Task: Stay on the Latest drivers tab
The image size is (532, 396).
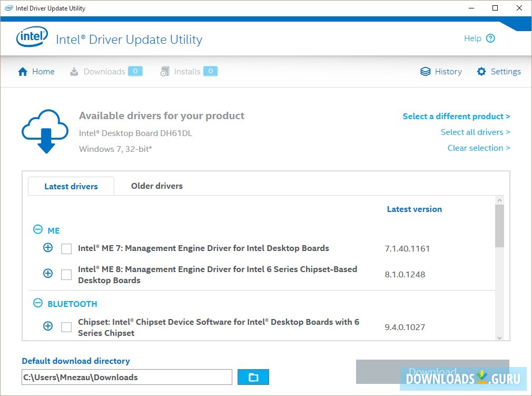Action: 71,186
